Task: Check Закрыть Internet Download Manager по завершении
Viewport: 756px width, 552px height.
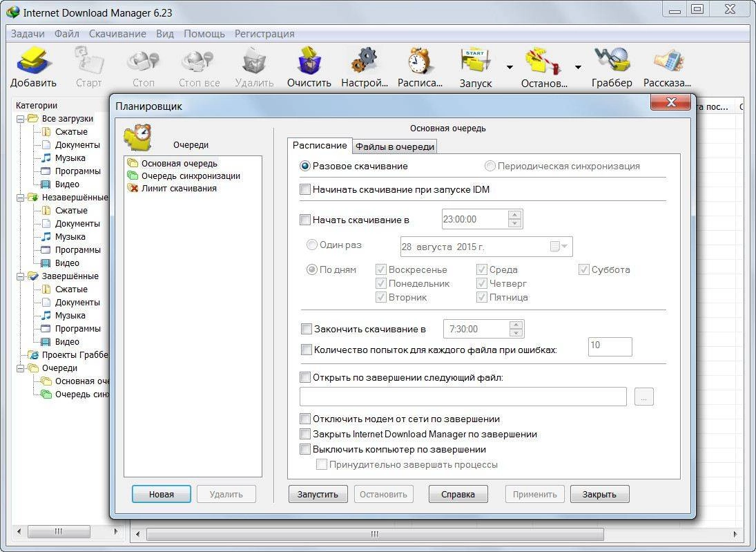Action: pos(305,434)
